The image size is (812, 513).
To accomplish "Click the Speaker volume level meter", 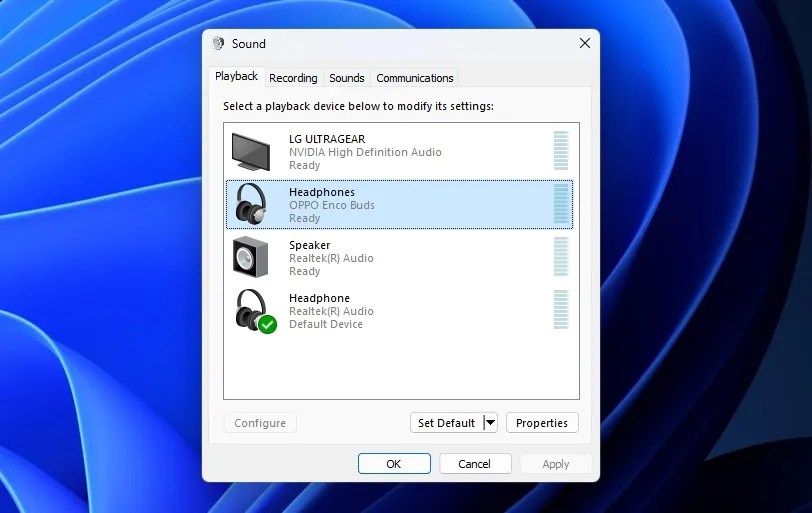I will click(561, 257).
